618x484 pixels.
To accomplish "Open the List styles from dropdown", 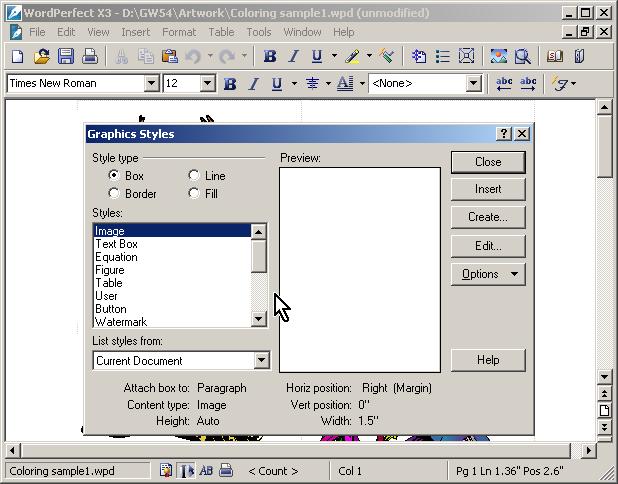I will tap(262, 360).
